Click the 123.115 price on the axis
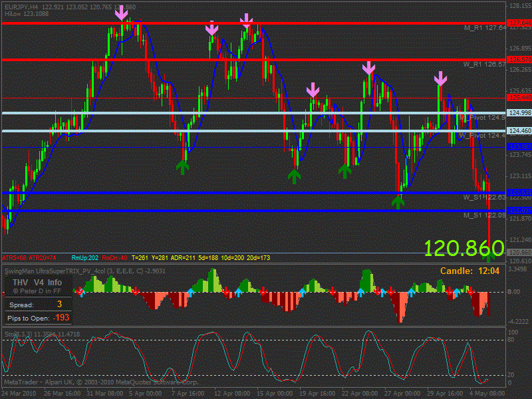532x399 pixels. (x=520, y=176)
